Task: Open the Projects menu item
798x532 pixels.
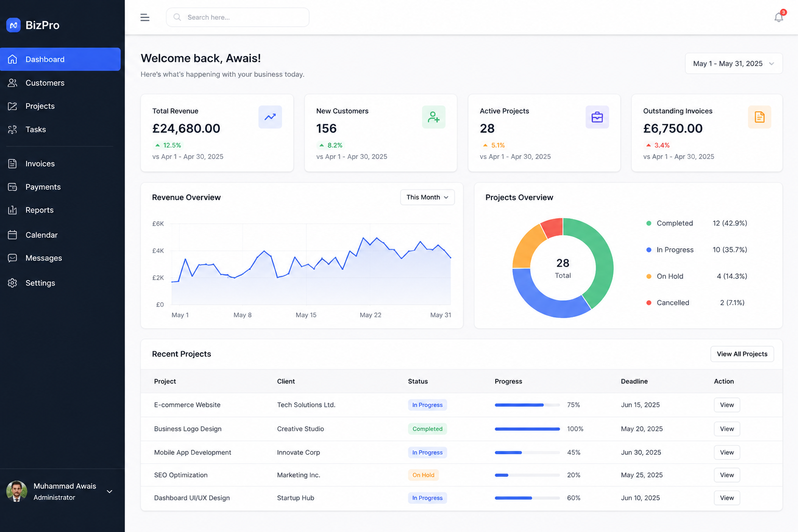Action: pyautogui.click(x=60, y=106)
